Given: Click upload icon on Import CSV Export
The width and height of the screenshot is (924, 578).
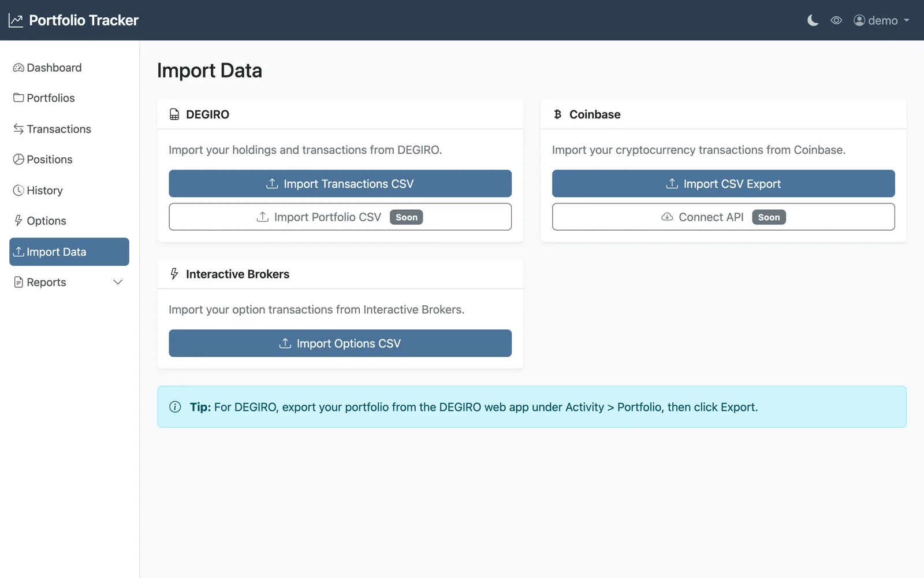Looking at the screenshot, I should pyautogui.click(x=672, y=183).
